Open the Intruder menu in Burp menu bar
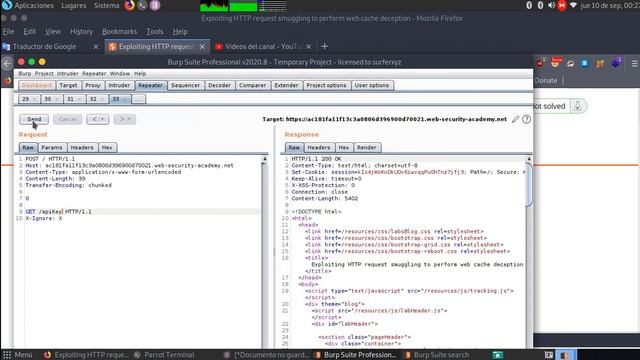Image resolution: width=640 pixels, height=360 pixels. click(x=68, y=73)
